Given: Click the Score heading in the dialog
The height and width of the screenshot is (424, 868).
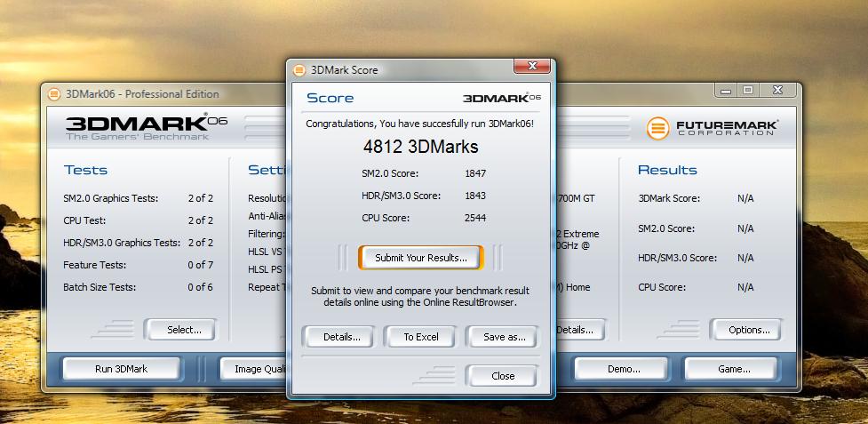Looking at the screenshot, I should click(x=330, y=98).
